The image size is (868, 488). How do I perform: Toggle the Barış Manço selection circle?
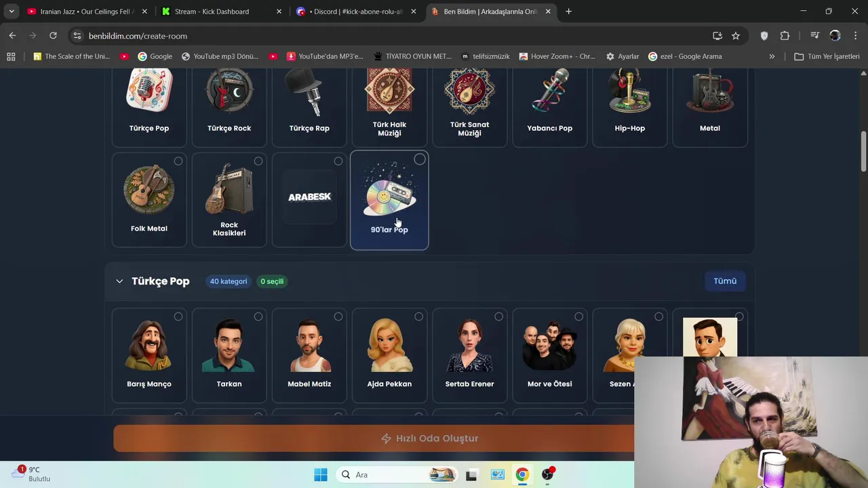click(x=178, y=317)
